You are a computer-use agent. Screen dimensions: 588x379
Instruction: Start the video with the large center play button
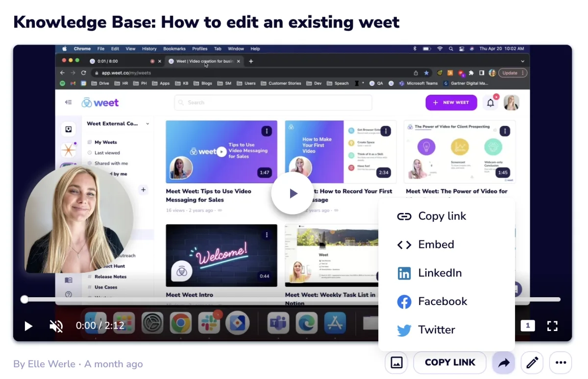click(293, 193)
